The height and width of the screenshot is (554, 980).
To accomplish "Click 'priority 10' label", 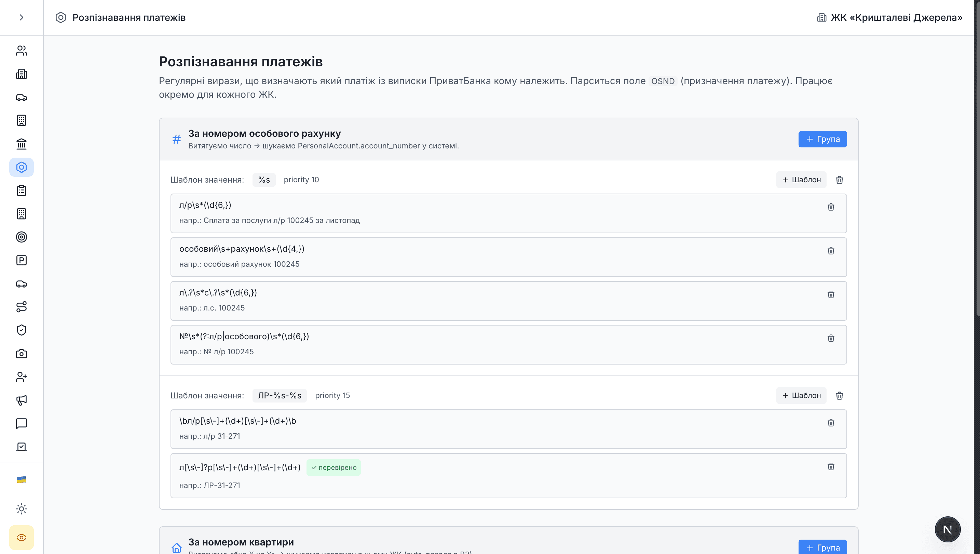I will [301, 180].
